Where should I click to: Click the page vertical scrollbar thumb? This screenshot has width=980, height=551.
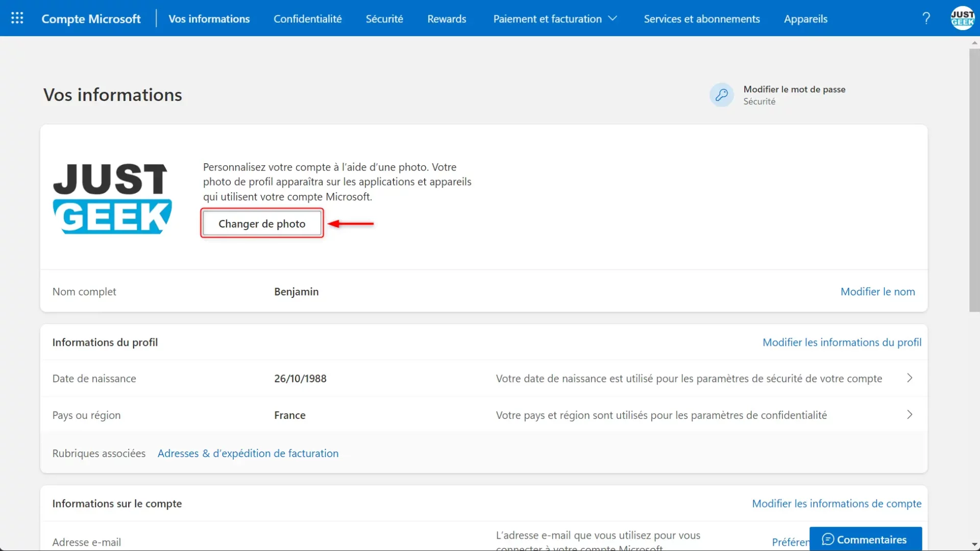tap(974, 180)
